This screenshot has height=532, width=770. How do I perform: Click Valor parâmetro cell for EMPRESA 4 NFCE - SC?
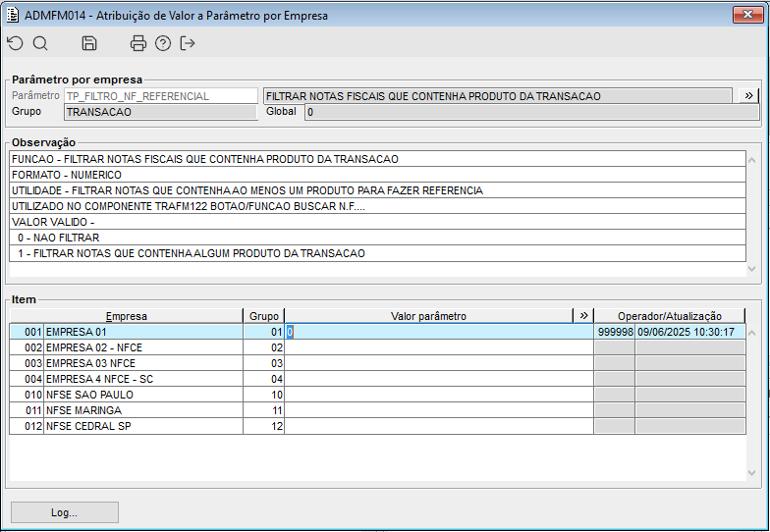tap(439, 379)
